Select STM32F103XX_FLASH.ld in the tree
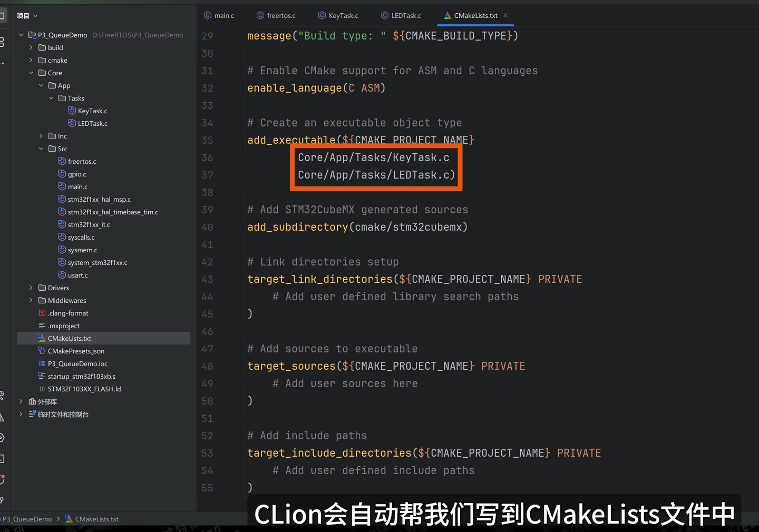Image resolution: width=759 pixels, height=532 pixels. pyautogui.click(x=84, y=389)
